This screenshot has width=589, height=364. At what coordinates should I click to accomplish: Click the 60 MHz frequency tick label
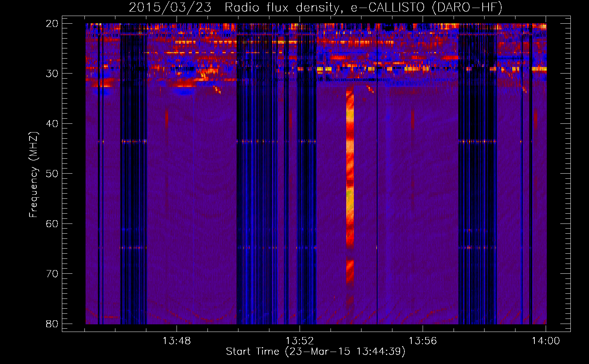pyautogui.click(x=52, y=223)
